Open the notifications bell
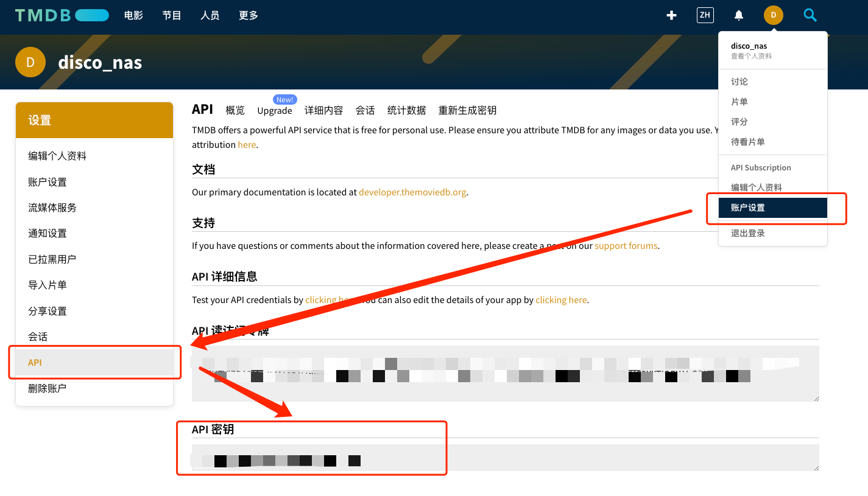 pyautogui.click(x=739, y=15)
